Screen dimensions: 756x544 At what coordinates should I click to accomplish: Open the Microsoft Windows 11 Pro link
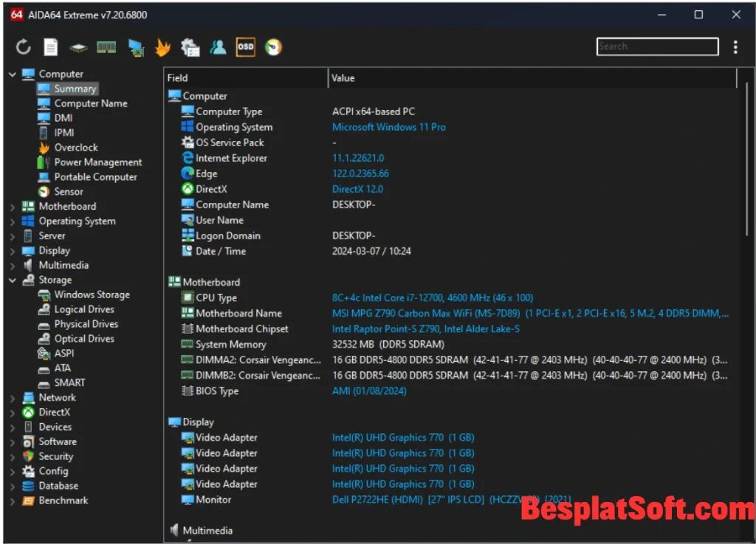[x=388, y=127]
